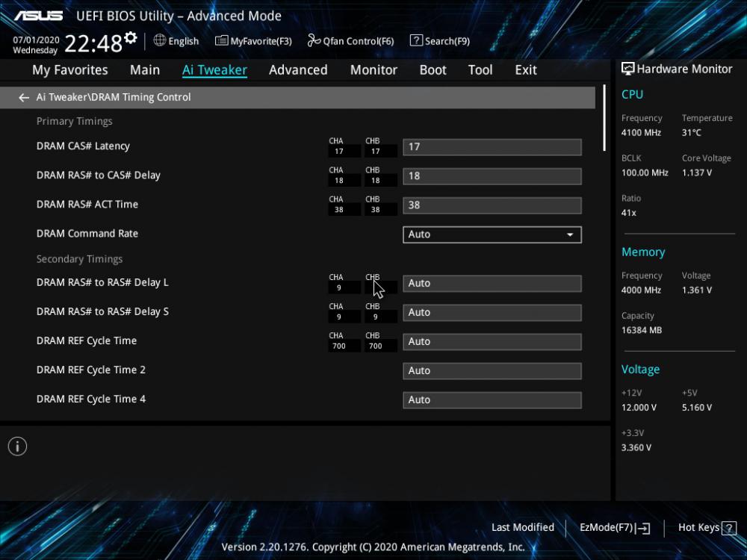Click the vertical scrollbar of the settings list
Screen dimensions: 747x560
(604, 118)
